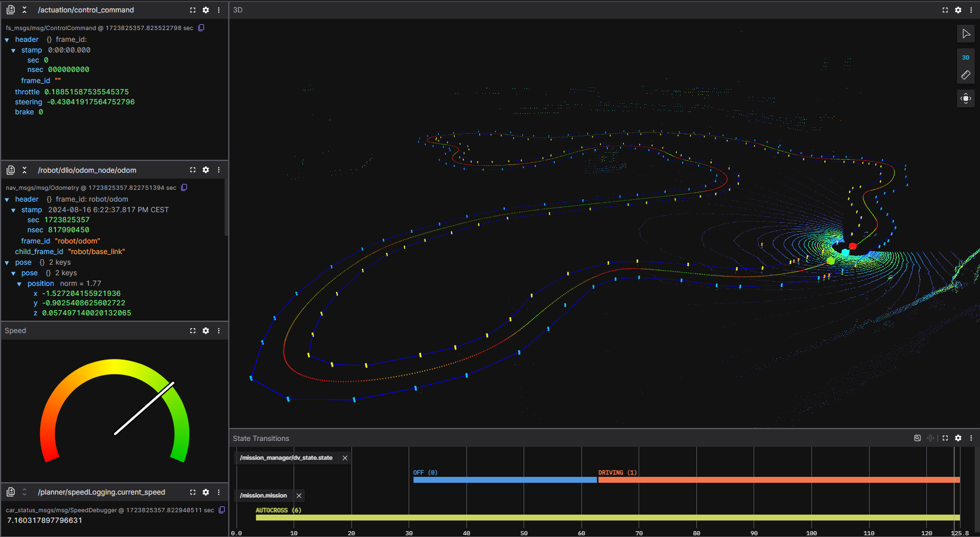Collapse the stamp node in odom message
The image size is (980, 537).
pos(14,210)
